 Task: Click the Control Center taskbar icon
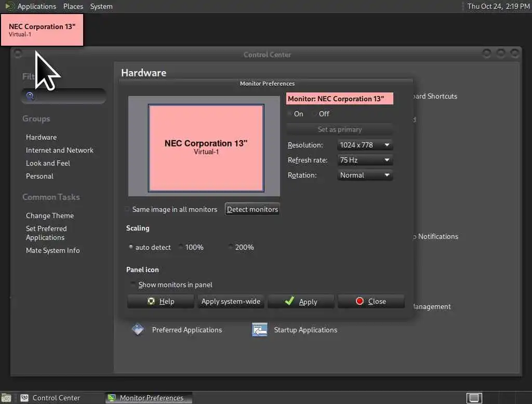click(24, 398)
